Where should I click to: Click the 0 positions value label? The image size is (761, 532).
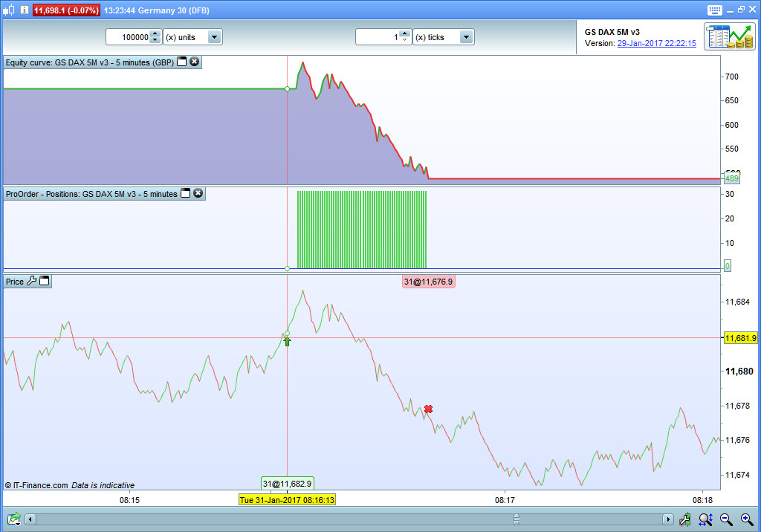tap(728, 265)
